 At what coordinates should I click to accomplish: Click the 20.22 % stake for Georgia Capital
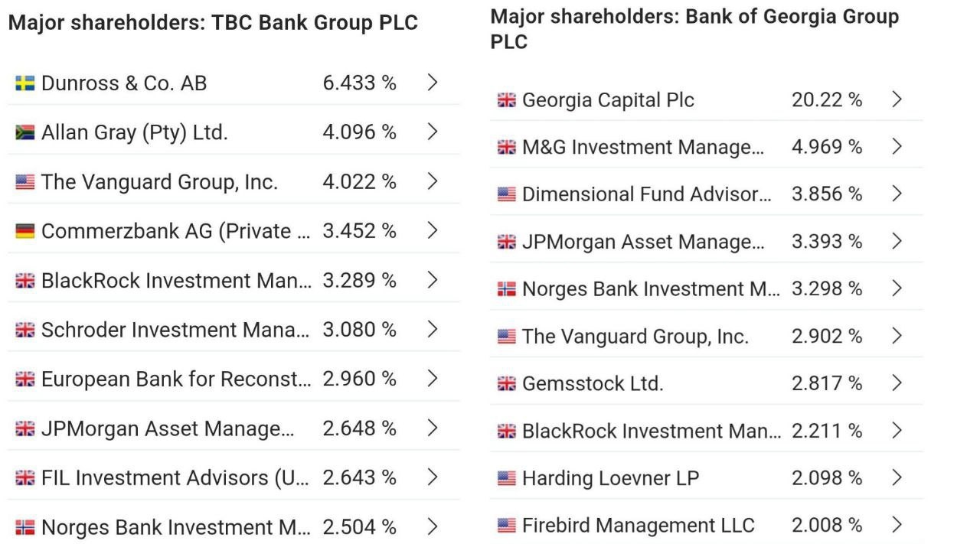click(x=827, y=99)
